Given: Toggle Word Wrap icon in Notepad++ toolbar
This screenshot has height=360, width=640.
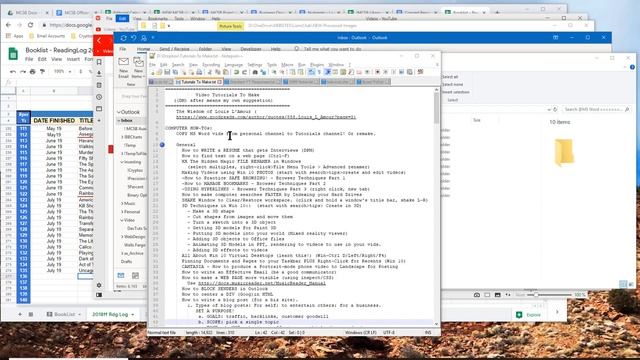Looking at the screenshot, I should tap(312, 72).
